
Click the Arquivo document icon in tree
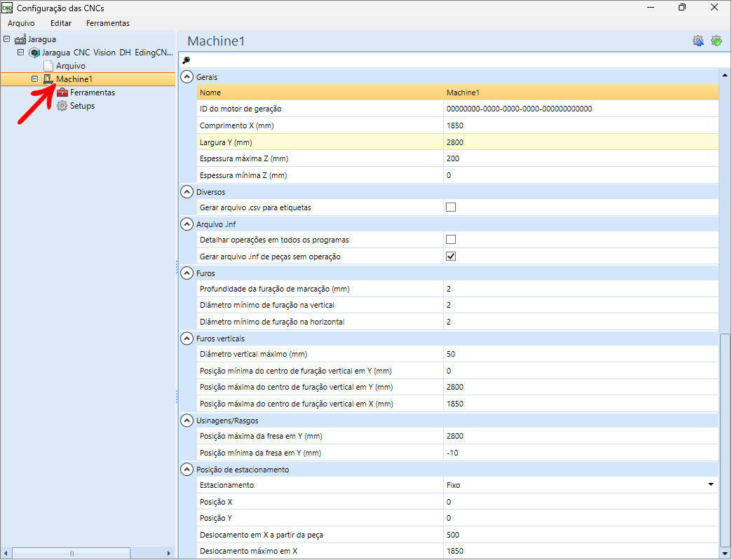[x=48, y=65]
